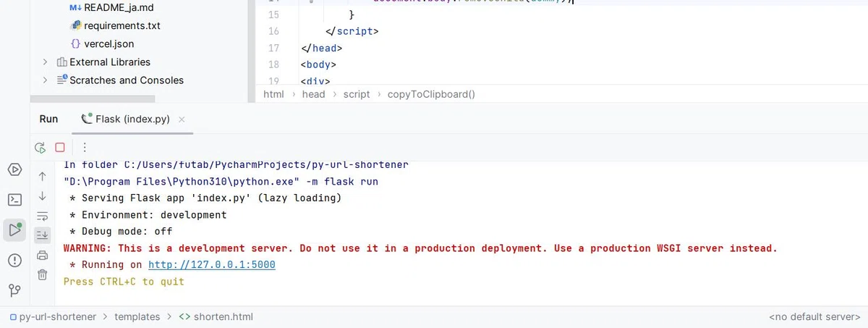Toggle scroll to end of output
Viewport: 868px width, 328px height.
(x=42, y=235)
